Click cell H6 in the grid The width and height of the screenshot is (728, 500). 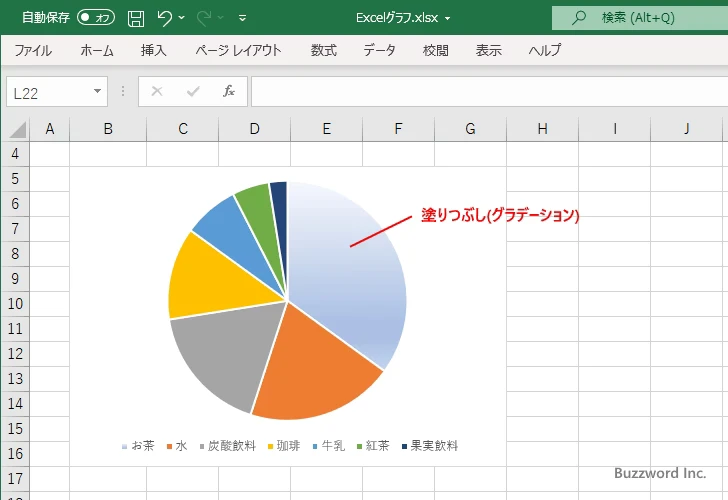pyautogui.click(x=542, y=204)
